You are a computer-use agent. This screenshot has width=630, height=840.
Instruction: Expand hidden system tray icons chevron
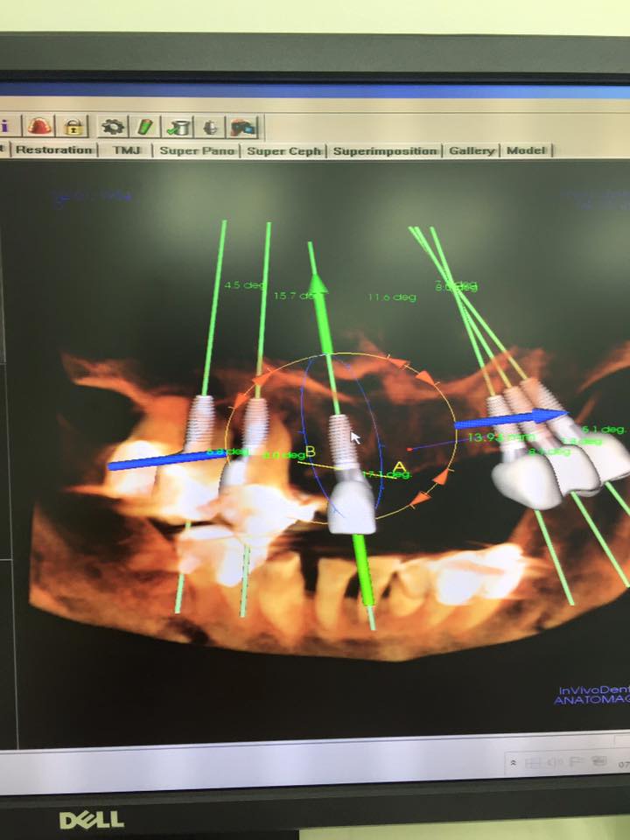coord(514,762)
